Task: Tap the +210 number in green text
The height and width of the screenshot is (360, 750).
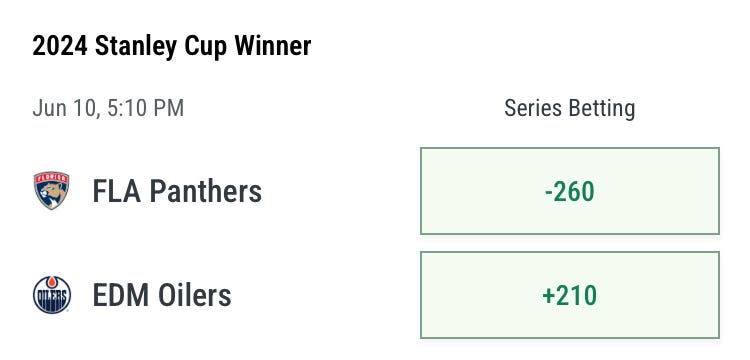Action: click(x=570, y=295)
